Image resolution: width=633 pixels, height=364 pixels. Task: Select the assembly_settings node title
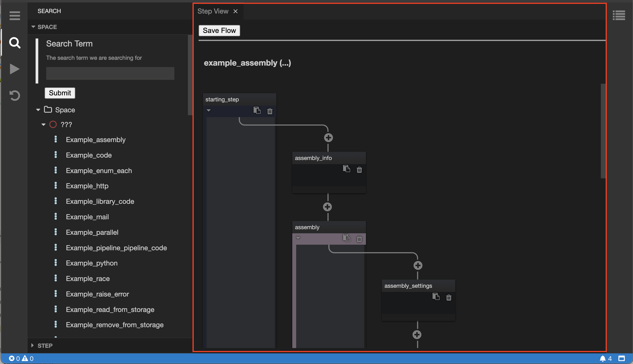(x=408, y=286)
